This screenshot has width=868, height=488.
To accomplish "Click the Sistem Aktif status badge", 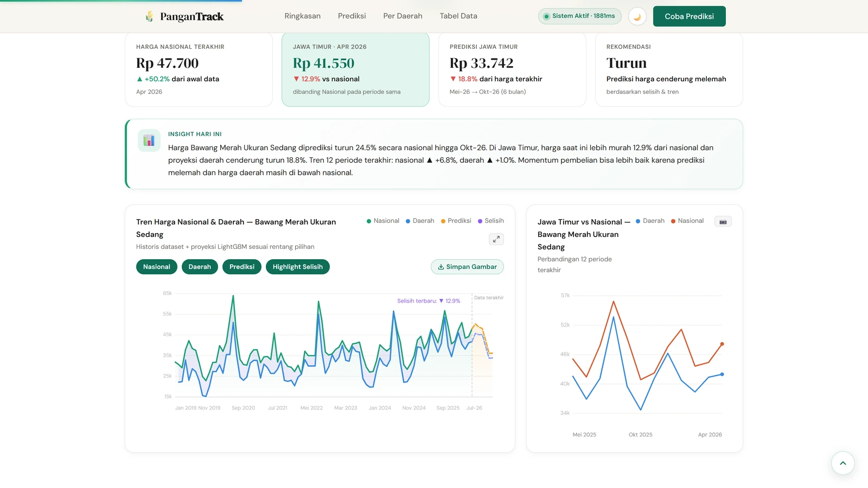I will pos(580,16).
